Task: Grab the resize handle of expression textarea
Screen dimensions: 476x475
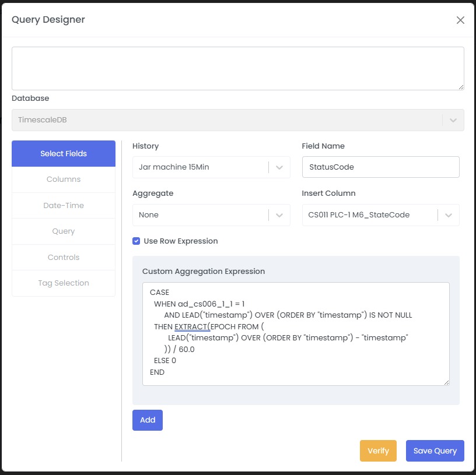Action: [x=446, y=382]
